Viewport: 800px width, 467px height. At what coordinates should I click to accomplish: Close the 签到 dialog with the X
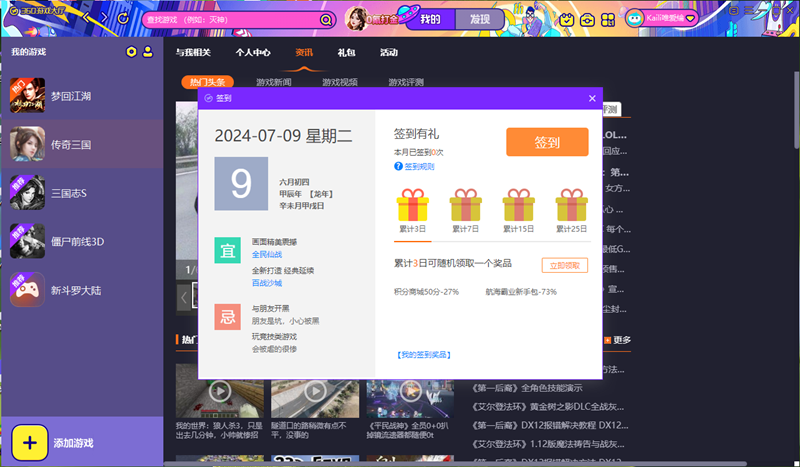coord(592,98)
